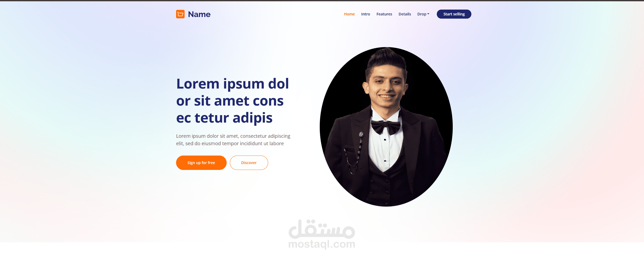Image resolution: width=644 pixels, height=255 pixels.
Task: Click the orange basket logo icon
Action: tap(180, 14)
